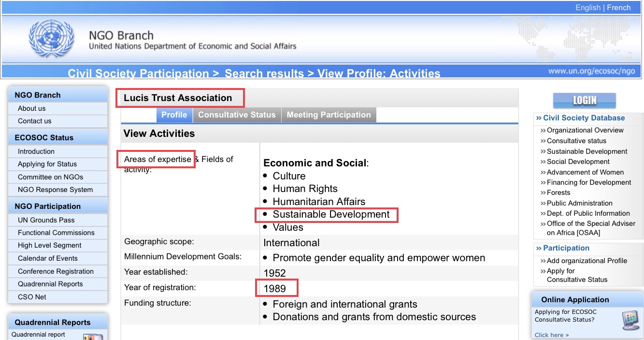Image resolution: width=644 pixels, height=340 pixels.
Task: Open Social Development link
Action: (578, 162)
